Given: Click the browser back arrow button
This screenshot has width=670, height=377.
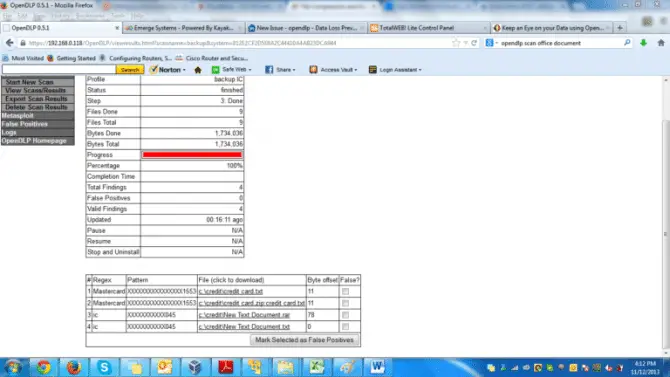Looking at the screenshot, I should tap(9, 43).
